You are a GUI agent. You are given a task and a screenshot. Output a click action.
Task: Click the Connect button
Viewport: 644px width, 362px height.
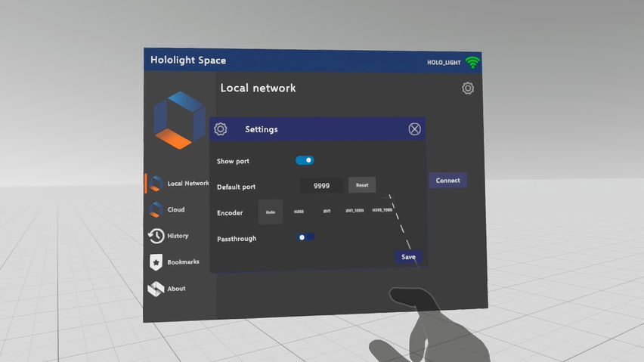(447, 180)
